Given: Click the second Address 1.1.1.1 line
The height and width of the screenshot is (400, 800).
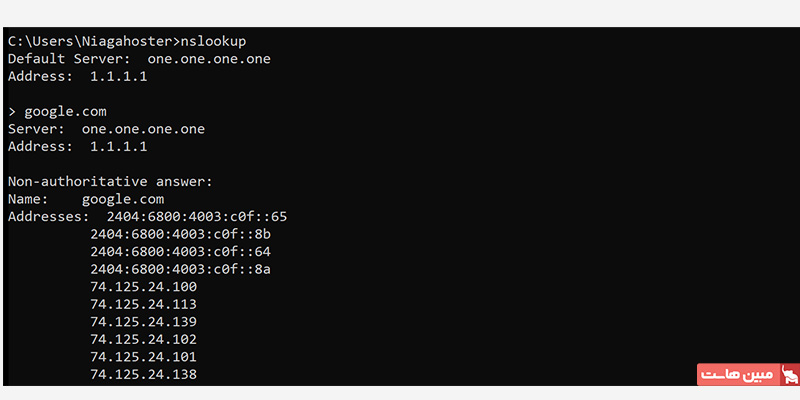Looking at the screenshot, I should (78, 147).
